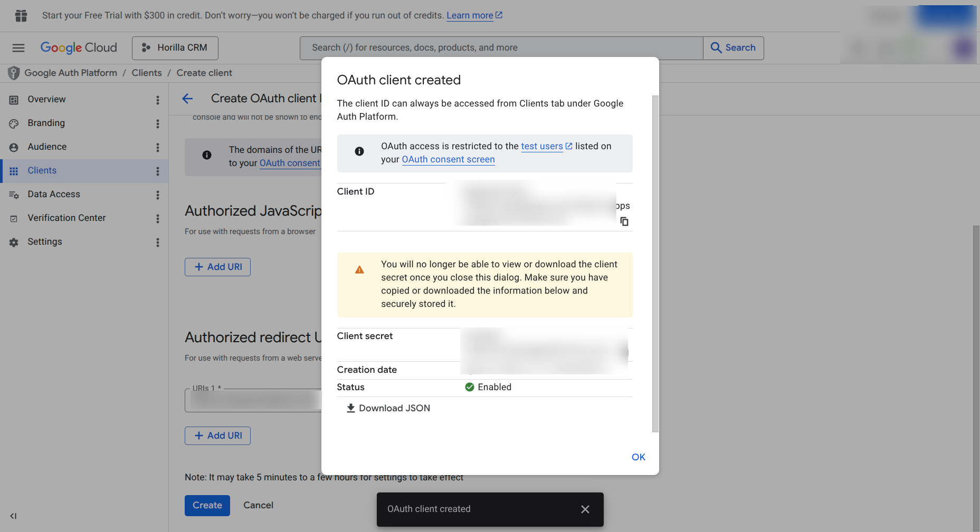
Task: Click the URIs 1 input field
Action: 253,401
